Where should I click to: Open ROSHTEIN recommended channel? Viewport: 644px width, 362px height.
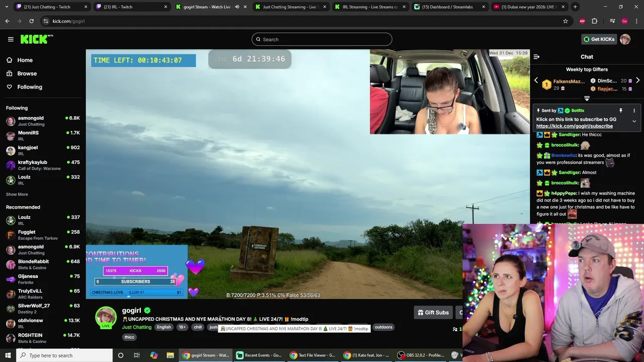tap(43, 338)
